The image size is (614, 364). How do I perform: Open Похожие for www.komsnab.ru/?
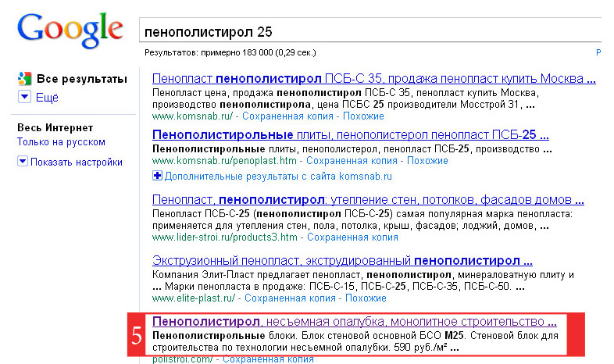(363, 116)
